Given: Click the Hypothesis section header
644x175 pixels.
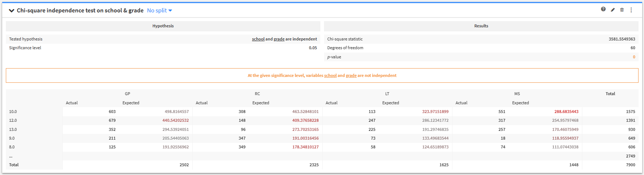Looking at the screenshot, I should (x=163, y=26).
